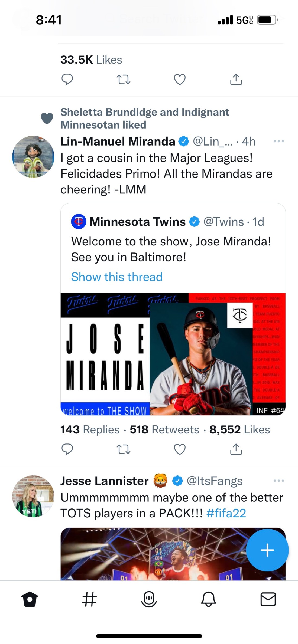Open direct messages envelope tab
Image resolution: width=298 pixels, height=644 pixels.
[268, 599]
